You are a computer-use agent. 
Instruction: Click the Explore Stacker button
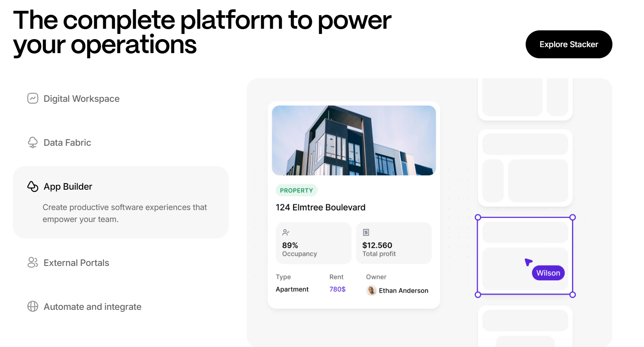click(x=568, y=44)
